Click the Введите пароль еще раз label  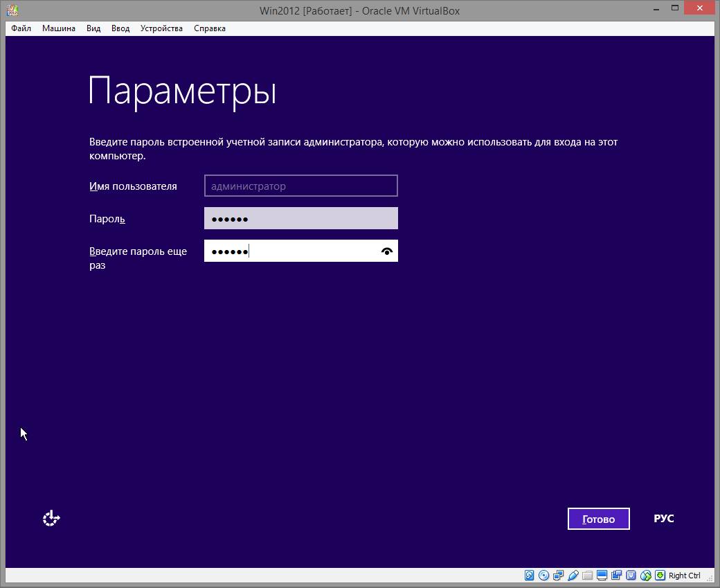pos(138,258)
